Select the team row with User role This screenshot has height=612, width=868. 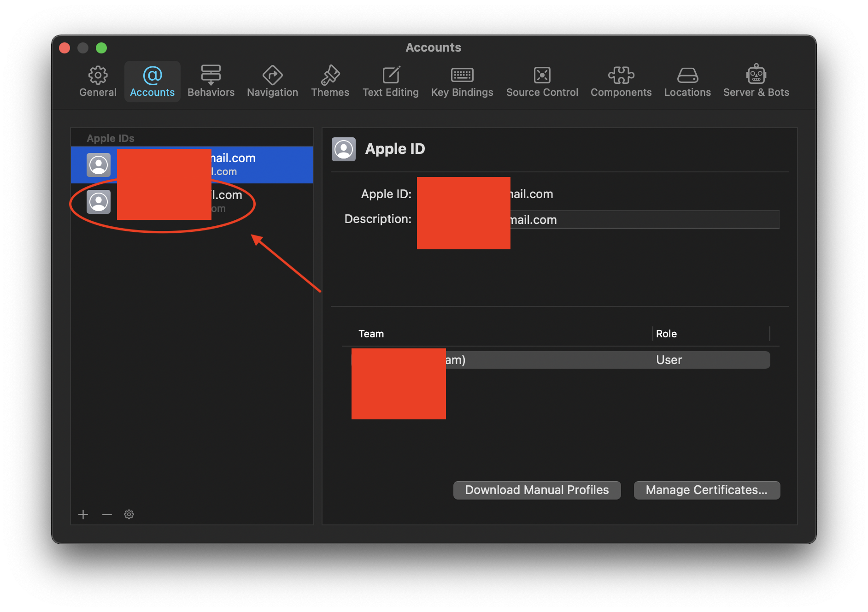(x=561, y=360)
